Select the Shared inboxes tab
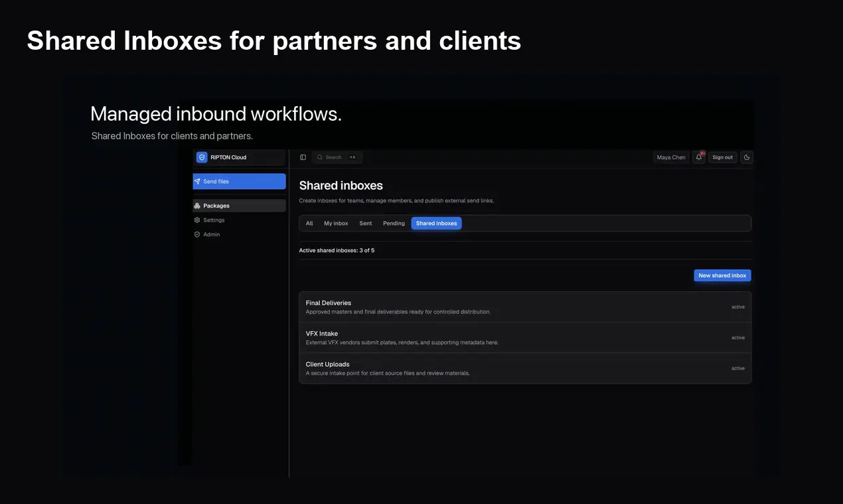Viewport: 843px width, 504px height. [x=437, y=223]
